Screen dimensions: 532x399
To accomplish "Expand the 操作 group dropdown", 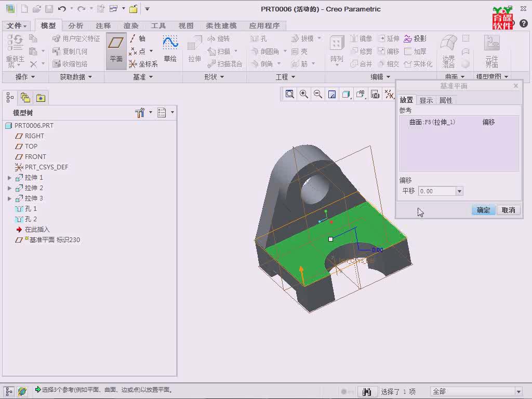I will (x=25, y=77).
